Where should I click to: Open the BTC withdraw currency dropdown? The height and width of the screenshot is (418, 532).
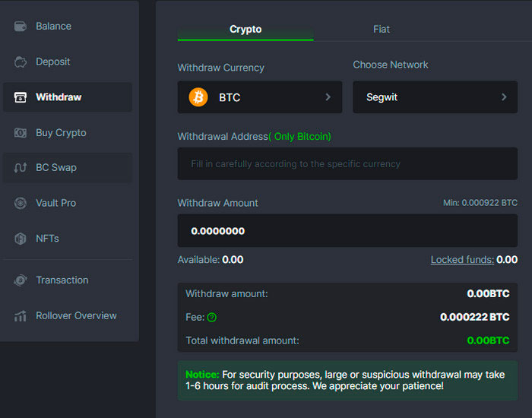(x=259, y=97)
